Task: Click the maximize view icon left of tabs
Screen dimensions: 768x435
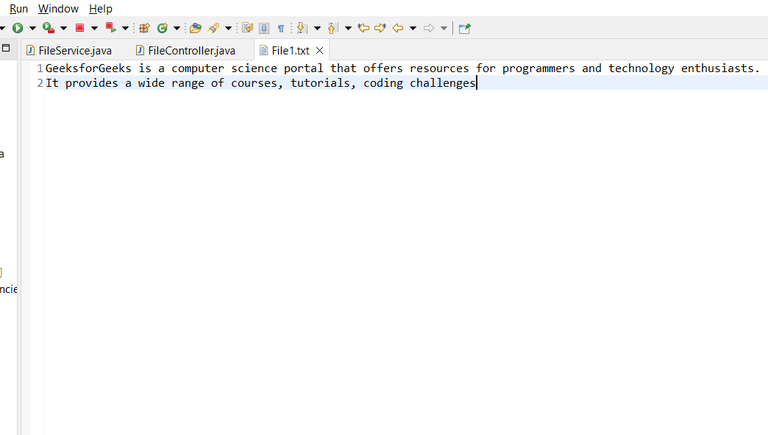Action: pyautogui.click(x=6, y=48)
